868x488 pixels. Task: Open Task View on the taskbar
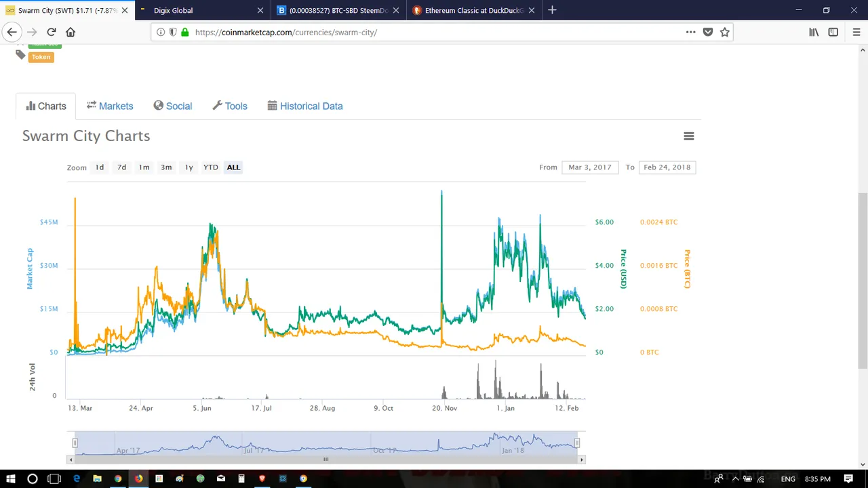click(x=54, y=479)
